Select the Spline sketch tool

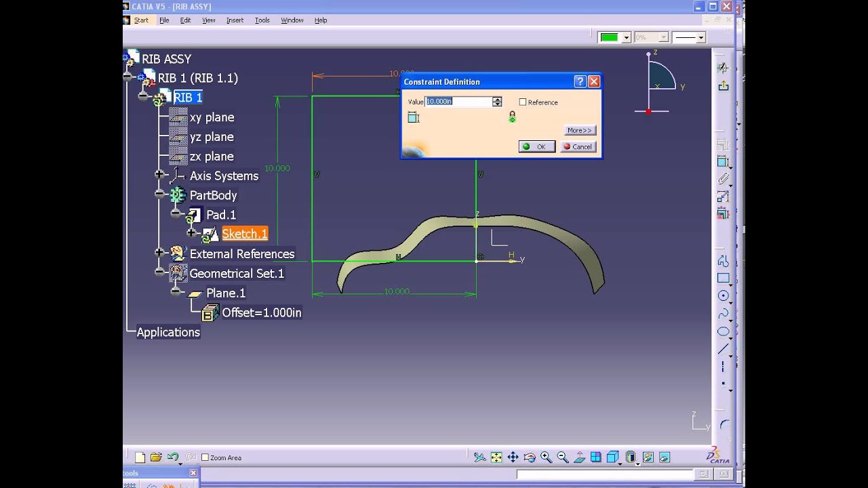click(723, 314)
